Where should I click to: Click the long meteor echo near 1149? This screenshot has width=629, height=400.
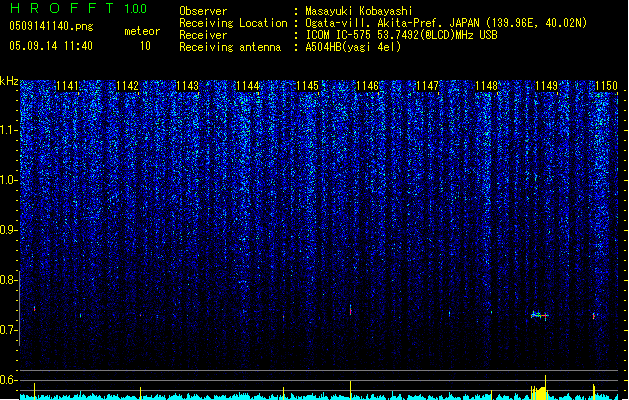(540, 315)
